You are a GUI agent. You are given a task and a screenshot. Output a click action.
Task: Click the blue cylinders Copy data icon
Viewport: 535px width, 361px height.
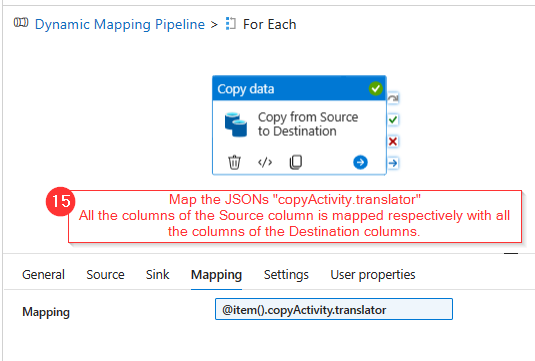click(236, 125)
